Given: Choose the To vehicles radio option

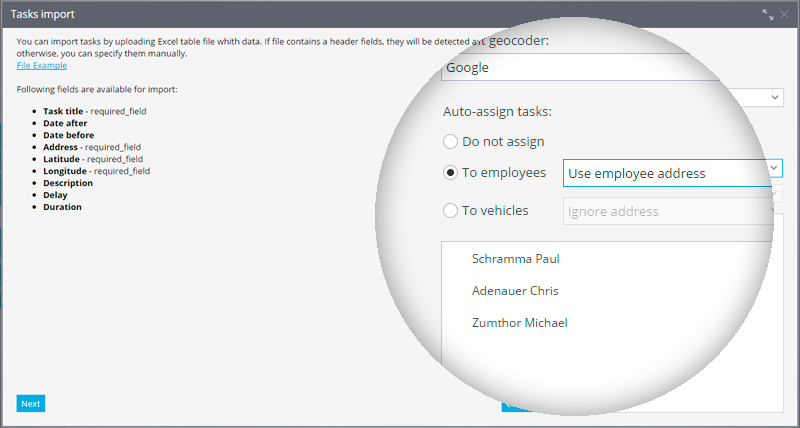Looking at the screenshot, I should click(x=451, y=211).
